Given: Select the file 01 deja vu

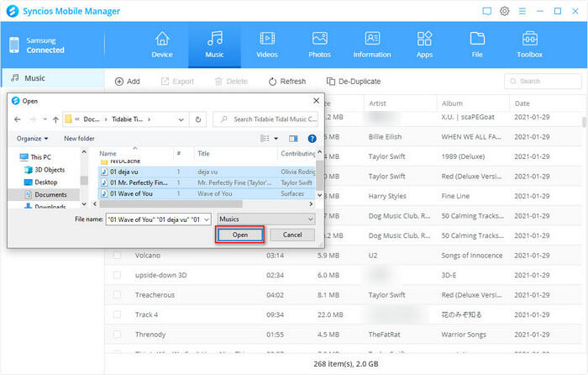Looking at the screenshot, I should [207, 172].
